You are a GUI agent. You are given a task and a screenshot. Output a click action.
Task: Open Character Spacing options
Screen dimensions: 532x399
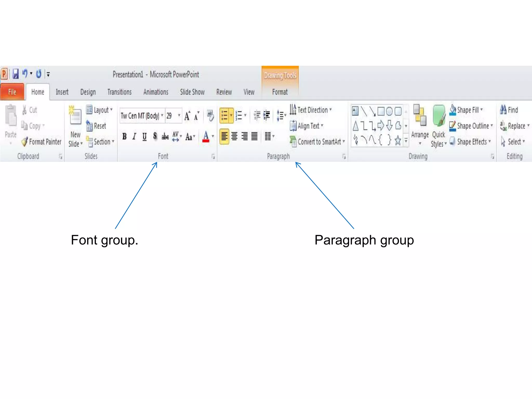coord(177,136)
